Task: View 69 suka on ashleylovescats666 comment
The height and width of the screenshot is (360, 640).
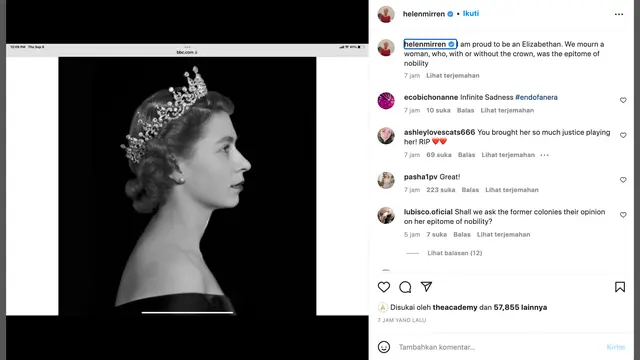Action: [439, 155]
